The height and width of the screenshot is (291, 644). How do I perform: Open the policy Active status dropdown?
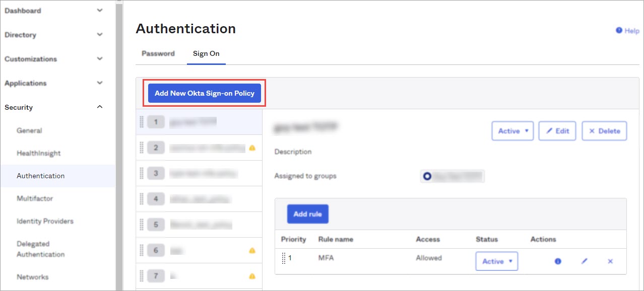(x=512, y=131)
